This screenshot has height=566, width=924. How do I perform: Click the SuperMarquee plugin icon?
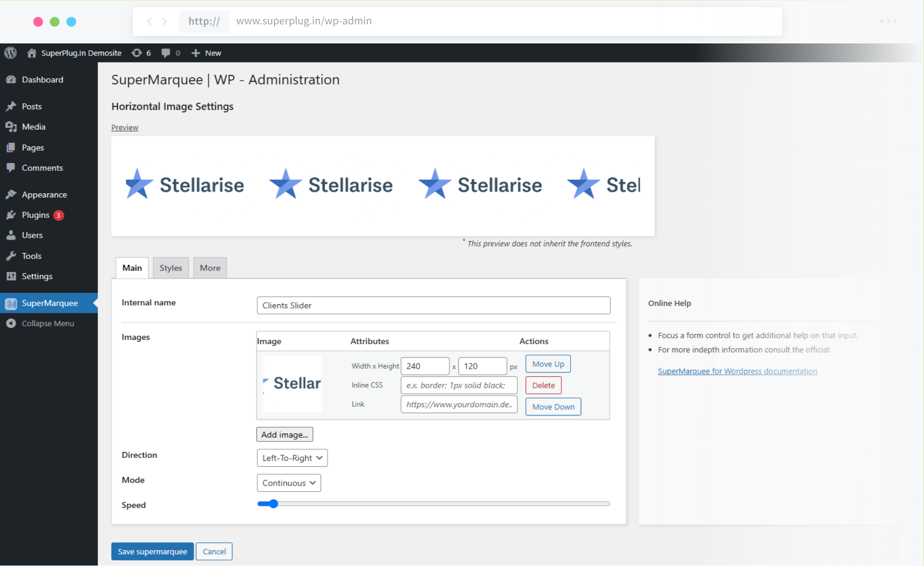click(11, 303)
